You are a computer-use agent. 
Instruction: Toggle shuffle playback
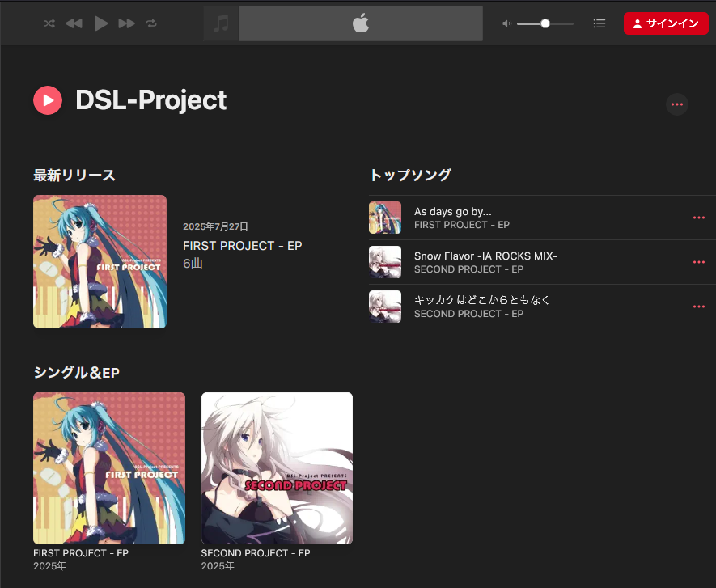click(49, 23)
